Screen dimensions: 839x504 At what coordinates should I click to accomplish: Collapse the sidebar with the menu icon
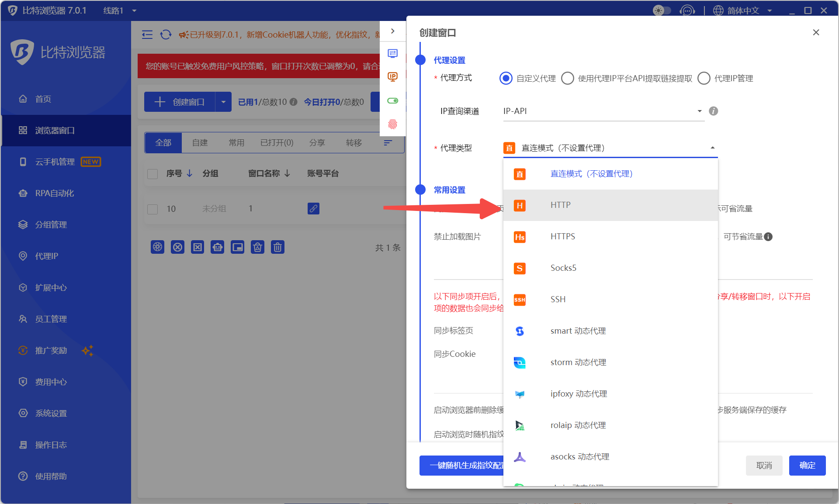[147, 35]
